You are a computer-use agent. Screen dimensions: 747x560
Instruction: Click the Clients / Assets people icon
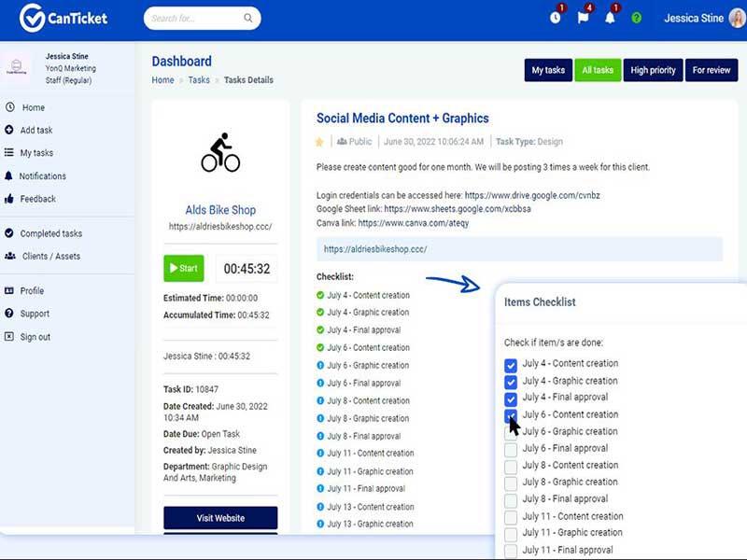tap(10, 256)
